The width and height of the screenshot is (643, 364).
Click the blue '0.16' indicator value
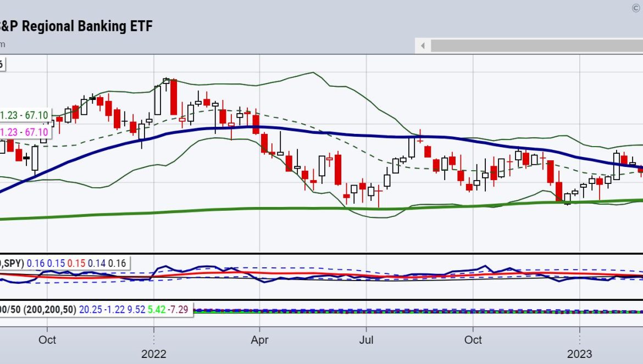pyautogui.click(x=36, y=264)
